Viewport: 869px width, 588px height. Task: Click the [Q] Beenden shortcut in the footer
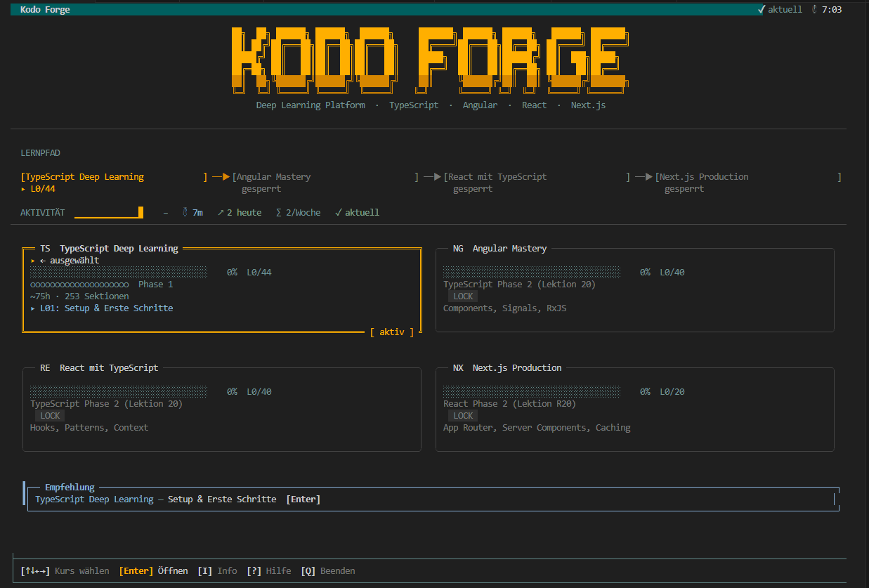pyautogui.click(x=328, y=571)
